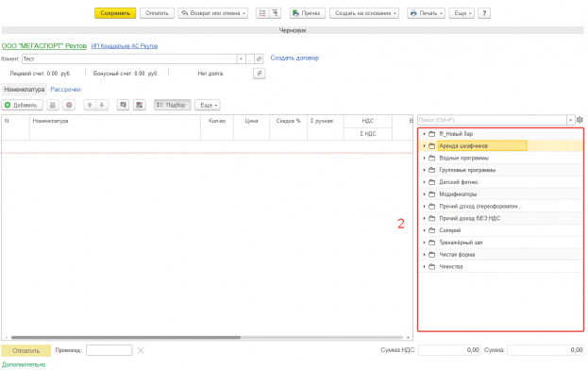Click the Поиск (Ctrl+F) search field
This screenshot has height=370, width=588.
coord(492,120)
